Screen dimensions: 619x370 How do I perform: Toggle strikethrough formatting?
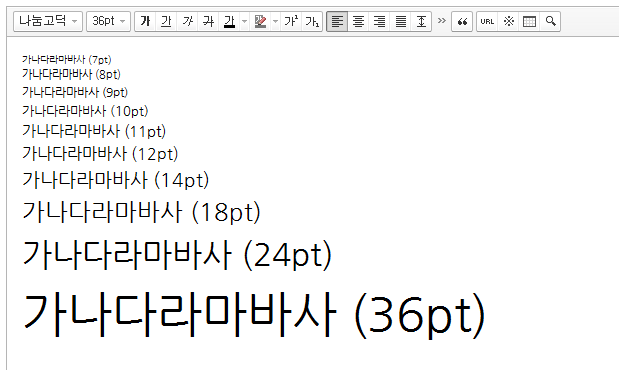[x=208, y=21]
